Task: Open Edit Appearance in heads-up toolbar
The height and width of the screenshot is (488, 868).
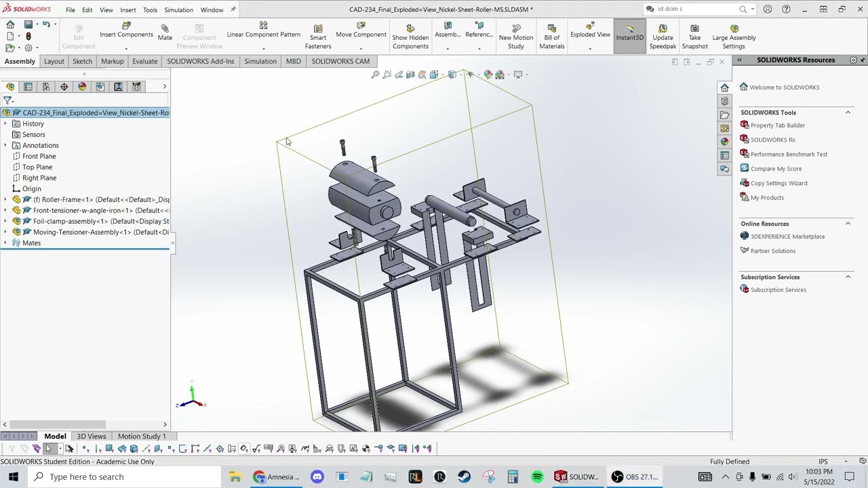Action: (x=488, y=75)
